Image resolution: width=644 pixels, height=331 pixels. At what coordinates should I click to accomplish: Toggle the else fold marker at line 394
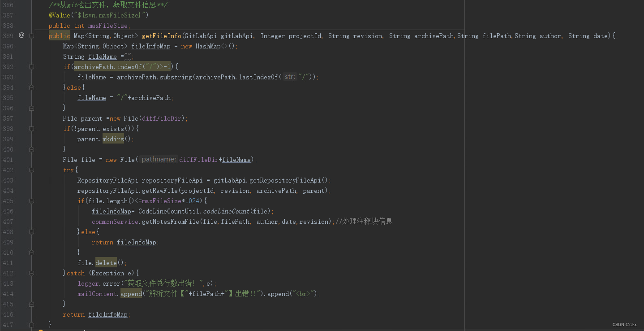[31, 87]
